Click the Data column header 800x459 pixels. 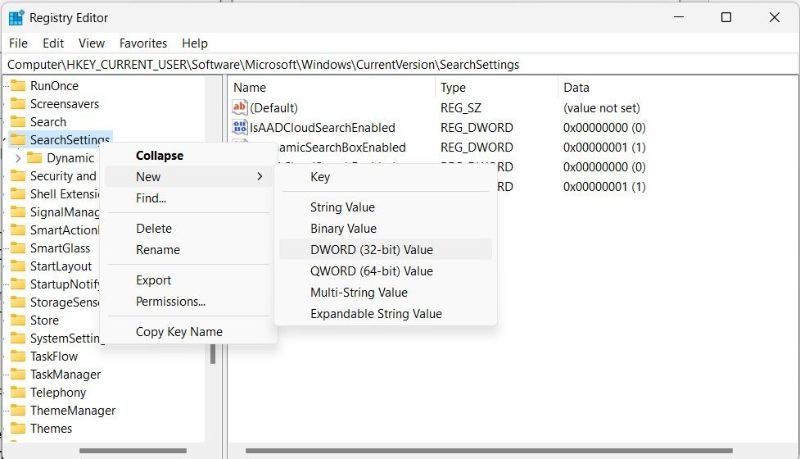click(576, 88)
